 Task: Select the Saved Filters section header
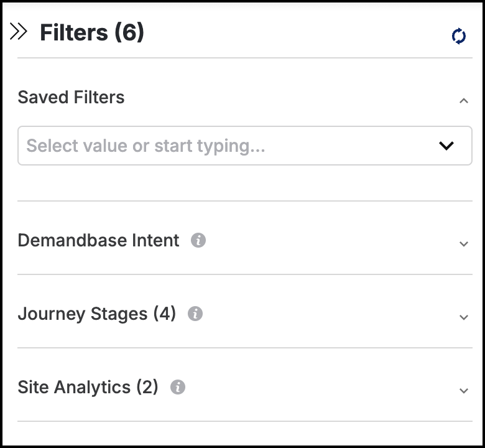pos(71,97)
